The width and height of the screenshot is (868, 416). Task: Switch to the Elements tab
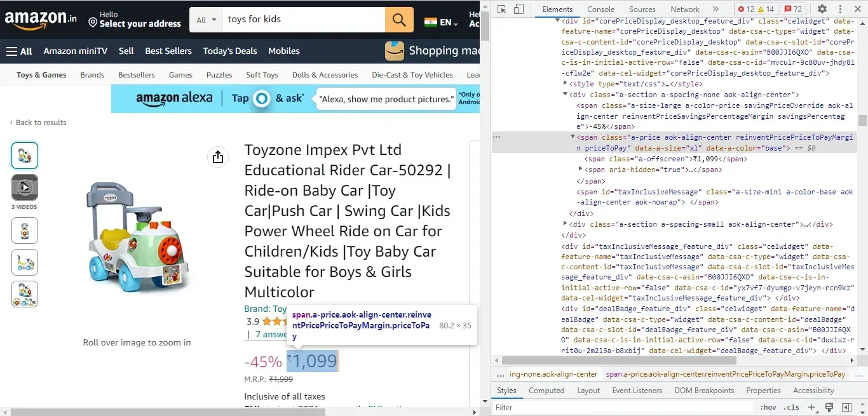point(557,9)
